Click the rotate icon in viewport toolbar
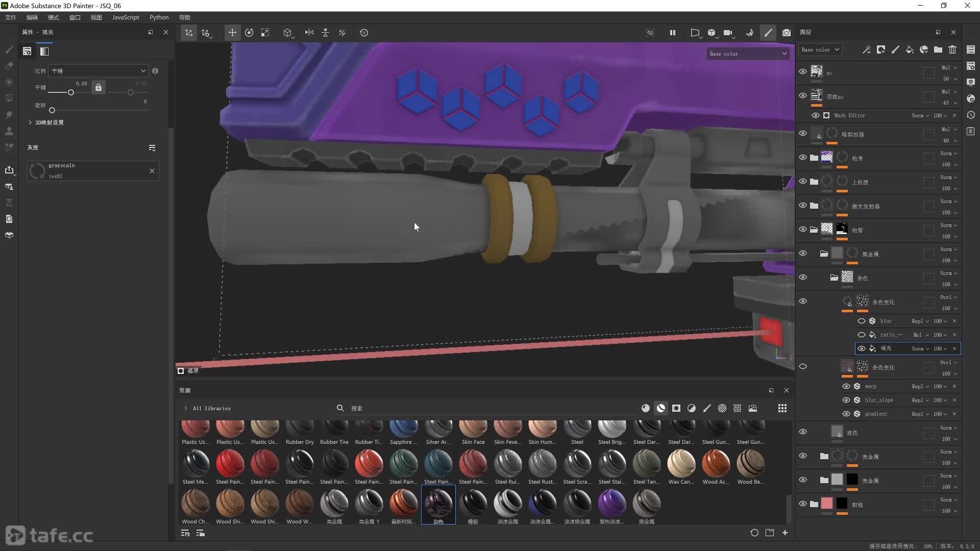This screenshot has height=551, width=980. [249, 33]
